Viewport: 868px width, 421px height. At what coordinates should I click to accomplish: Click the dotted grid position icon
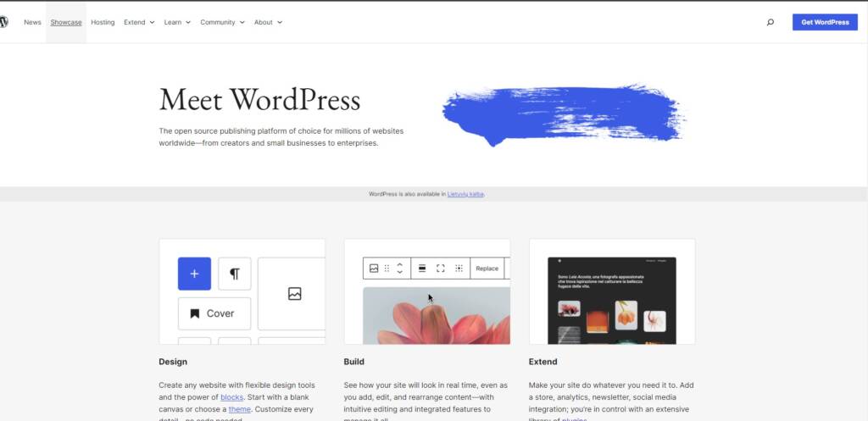[459, 269]
